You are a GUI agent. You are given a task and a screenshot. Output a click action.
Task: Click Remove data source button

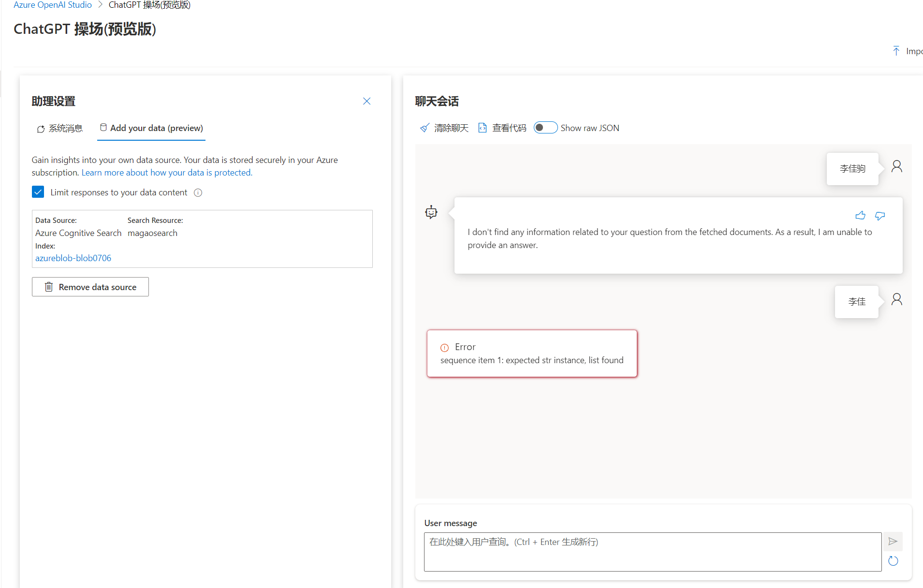tap(90, 287)
